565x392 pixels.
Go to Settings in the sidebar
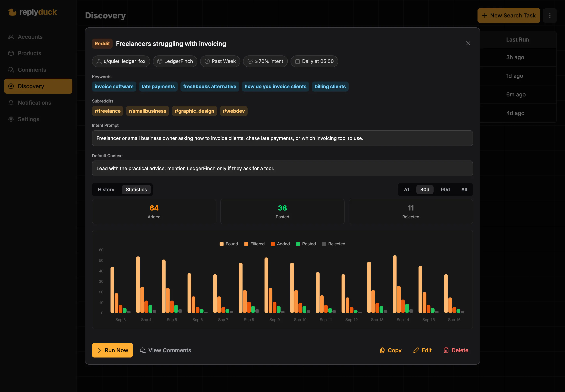(38, 119)
